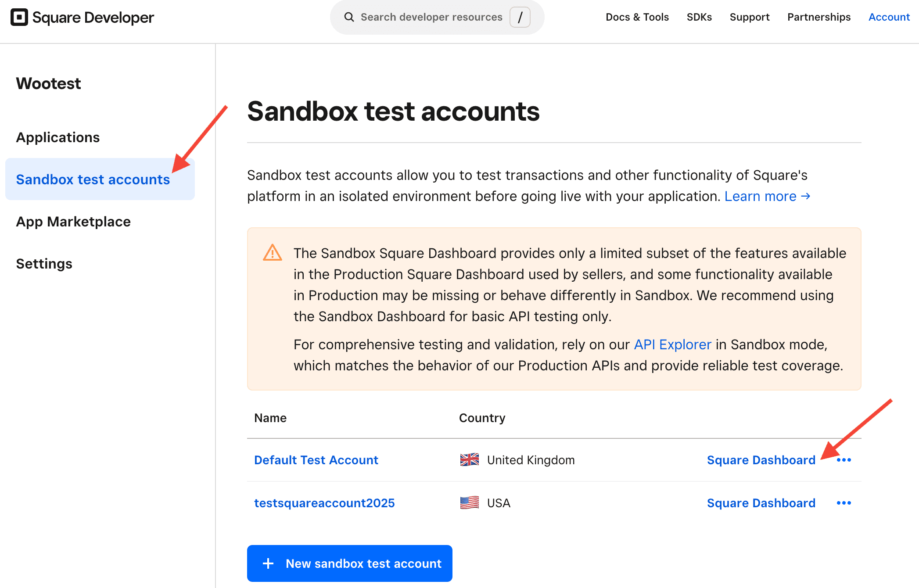Follow the API Explorer link
The height and width of the screenshot is (588, 919).
click(672, 344)
